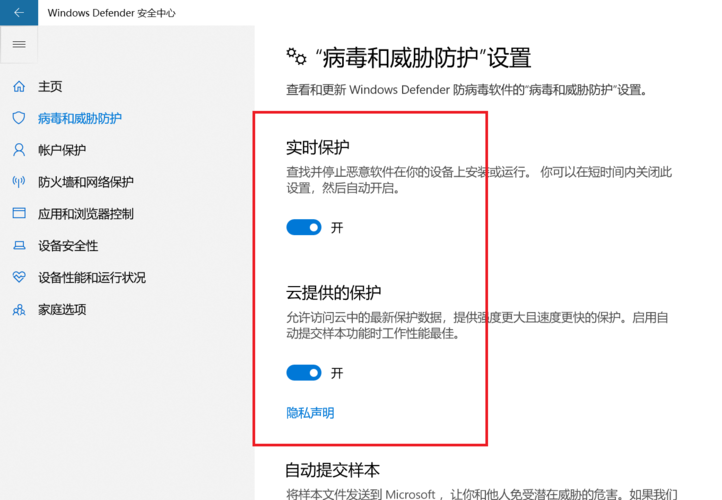This screenshot has width=722, height=500.
Task: Open 家庭选项 in the sidebar
Action: click(x=62, y=309)
